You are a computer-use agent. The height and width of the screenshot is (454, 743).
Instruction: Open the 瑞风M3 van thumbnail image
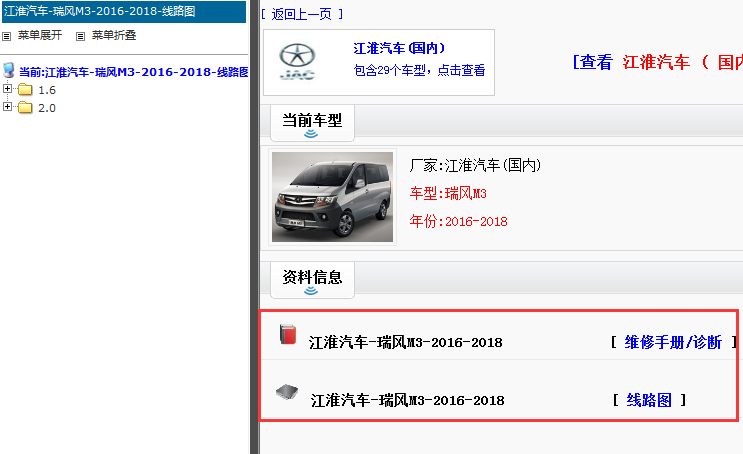(332, 197)
